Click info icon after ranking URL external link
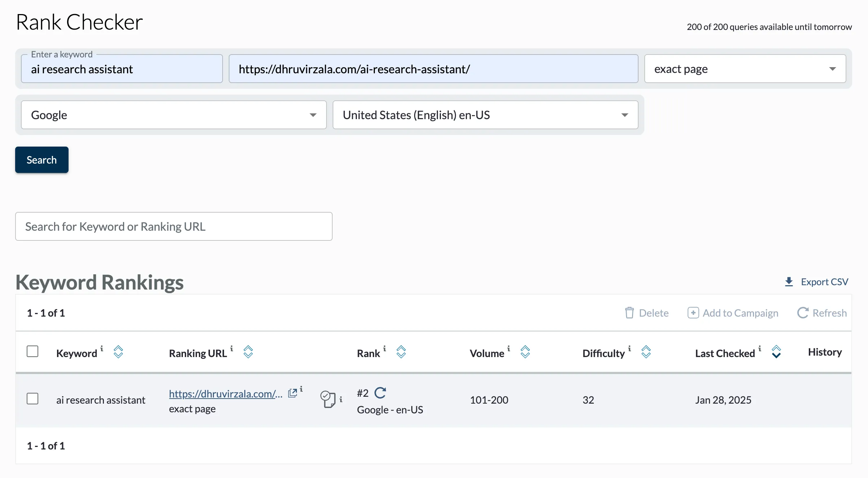The image size is (868, 478). [x=301, y=389]
